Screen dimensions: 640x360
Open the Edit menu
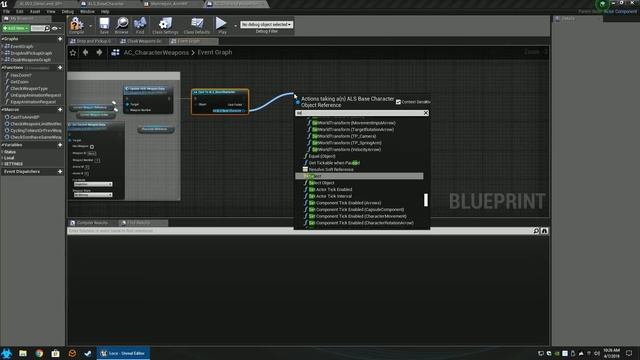tap(20, 11)
